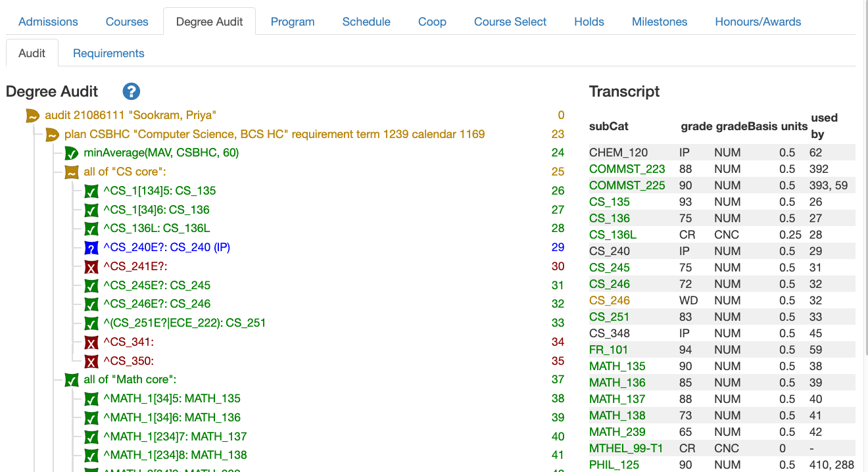
Task: Collapse the 'all of Math core' branch
Action: 71,379
